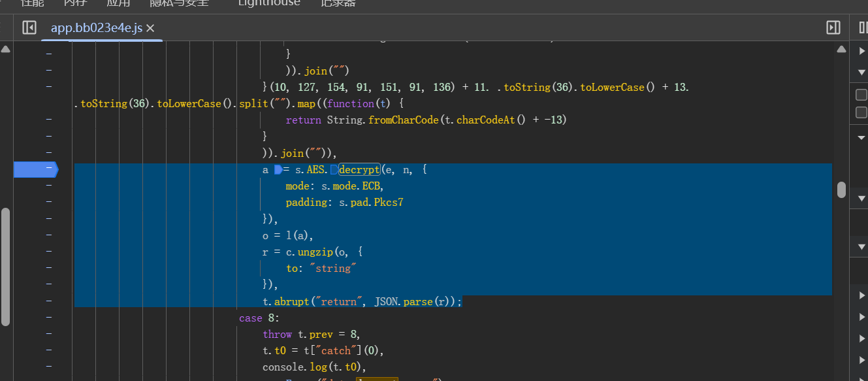
Task: Toggle the debugger sidebar icon at right
Action: pos(833,27)
